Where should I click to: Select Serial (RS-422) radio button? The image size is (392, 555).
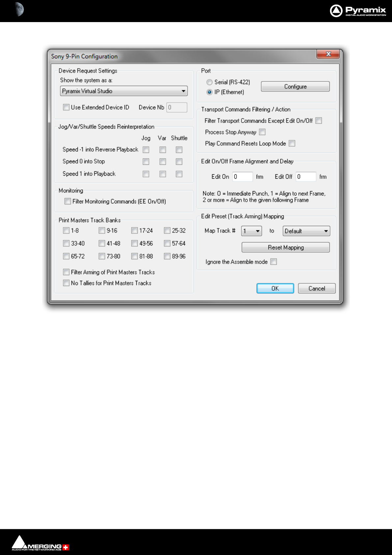tap(210, 82)
